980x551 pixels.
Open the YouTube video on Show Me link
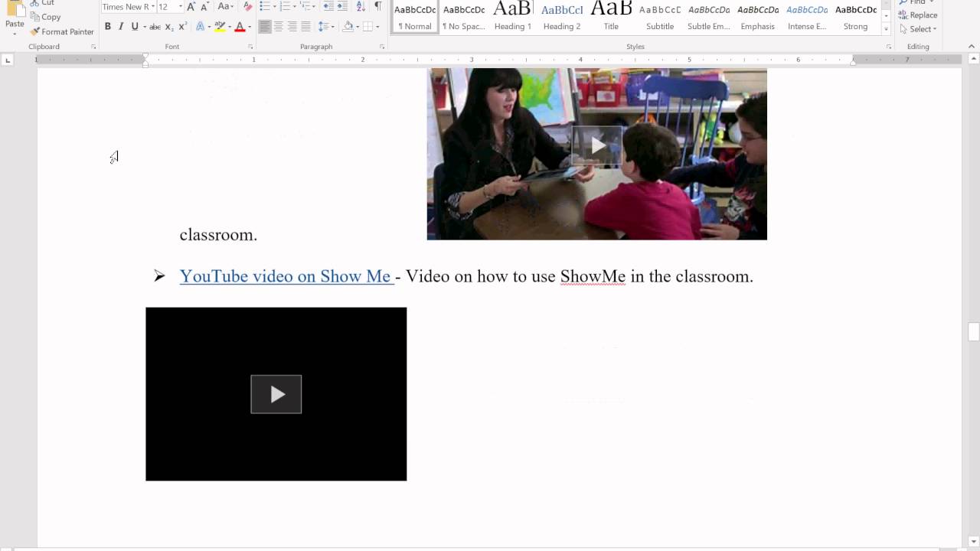286,276
